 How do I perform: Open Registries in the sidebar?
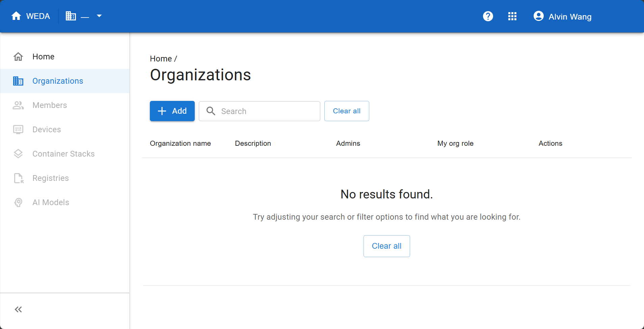(x=65, y=178)
